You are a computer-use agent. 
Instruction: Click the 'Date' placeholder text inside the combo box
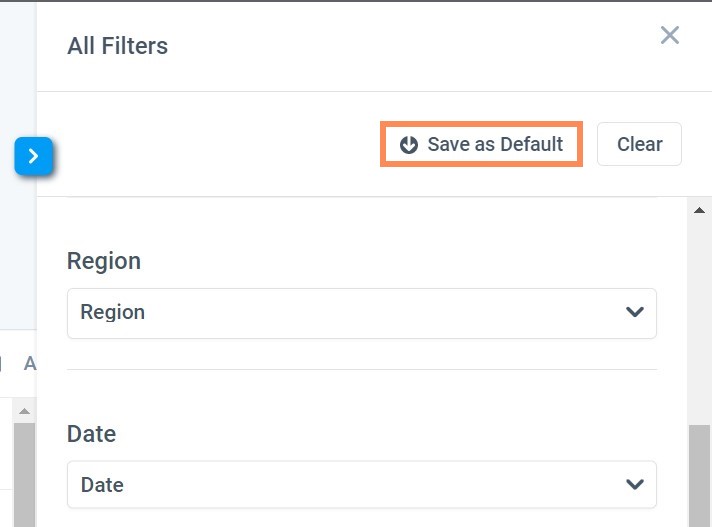point(102,485)
